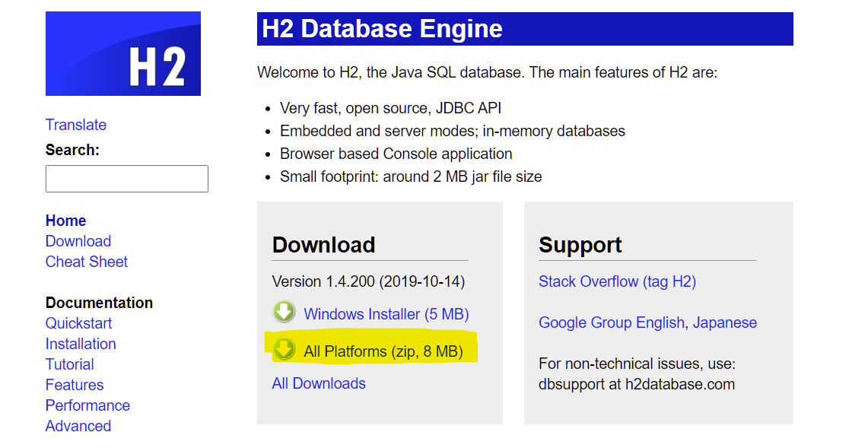The image size is (868, 448).
Task: Click the Documentation section label
Action: pyautogui.click(x=99, y=303)
